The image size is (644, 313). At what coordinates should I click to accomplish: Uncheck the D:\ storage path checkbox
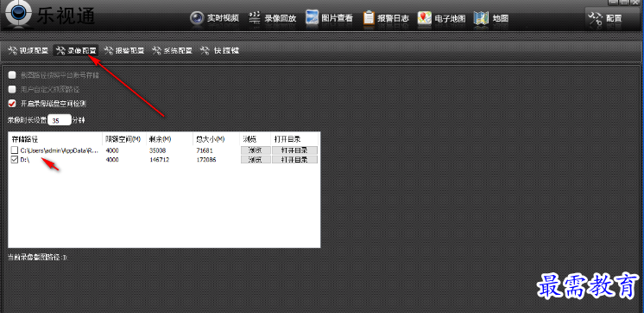pyautogui.click(x=15, y=160)
